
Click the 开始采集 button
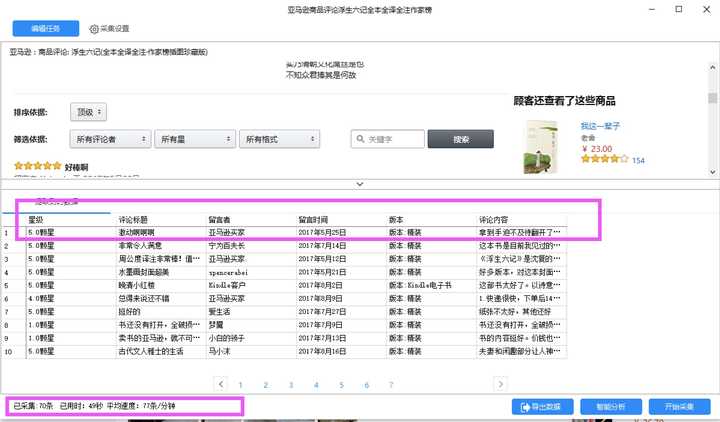point(679,407)
